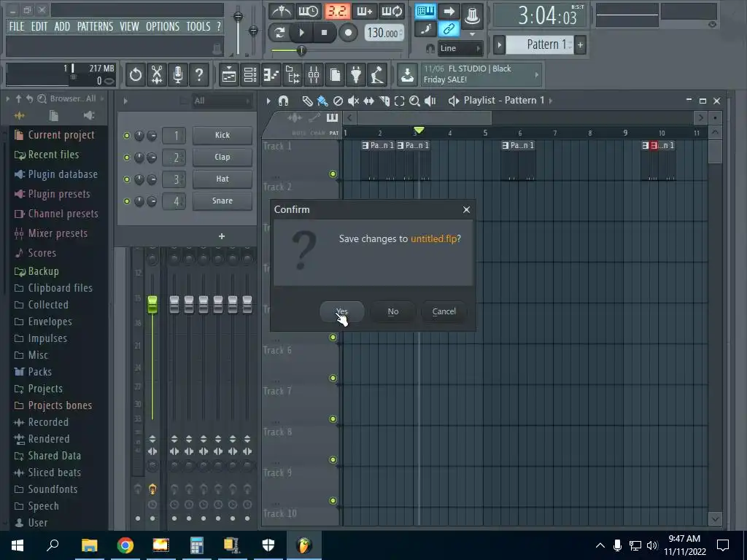Image resolution: width=747 pixels, height=560 pixels.
Task: Mute the Clap channel with green light
Action: [127, 157]
